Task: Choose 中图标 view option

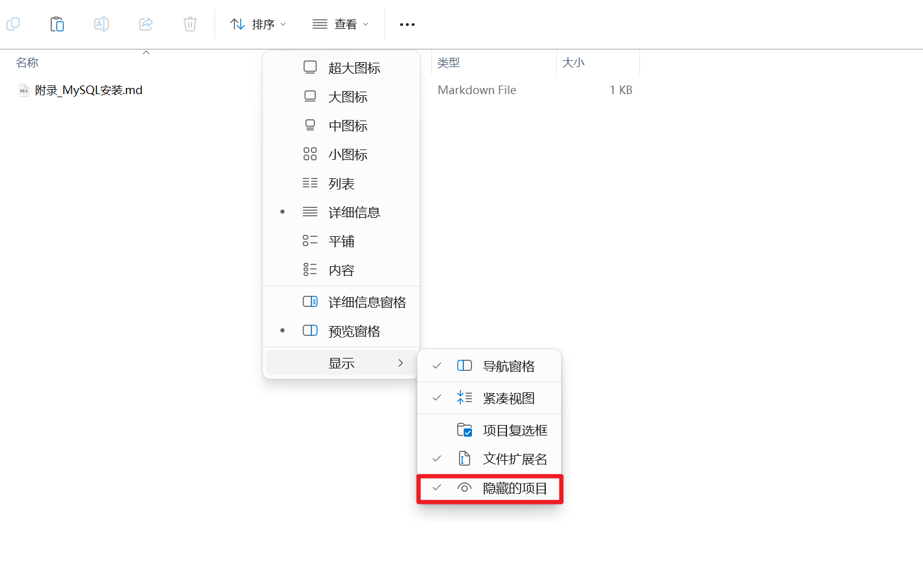Action: pyautogui.click(x=342, y=125)
